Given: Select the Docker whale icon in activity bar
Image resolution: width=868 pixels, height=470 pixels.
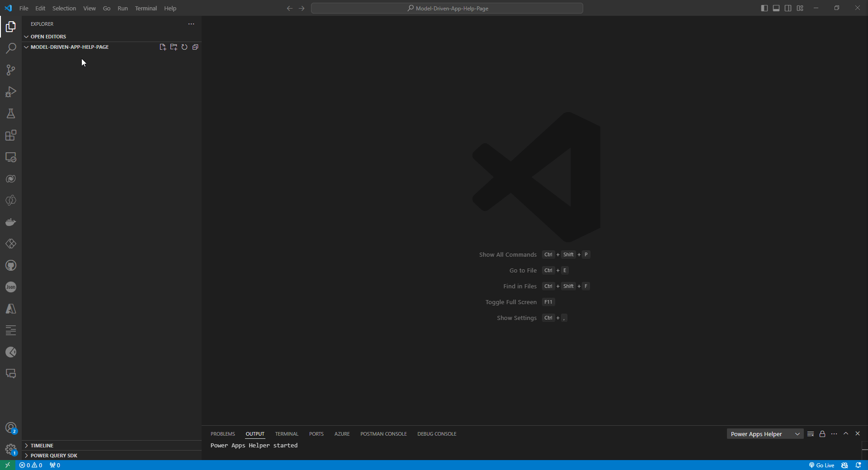Looking at the screenshot, I should coord(11,222).
